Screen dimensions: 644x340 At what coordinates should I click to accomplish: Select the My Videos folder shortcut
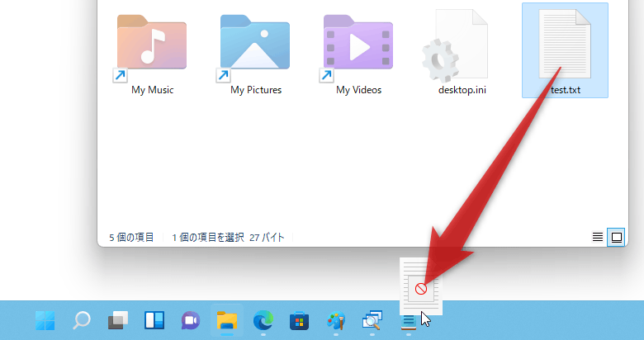[x=358, y=45]
